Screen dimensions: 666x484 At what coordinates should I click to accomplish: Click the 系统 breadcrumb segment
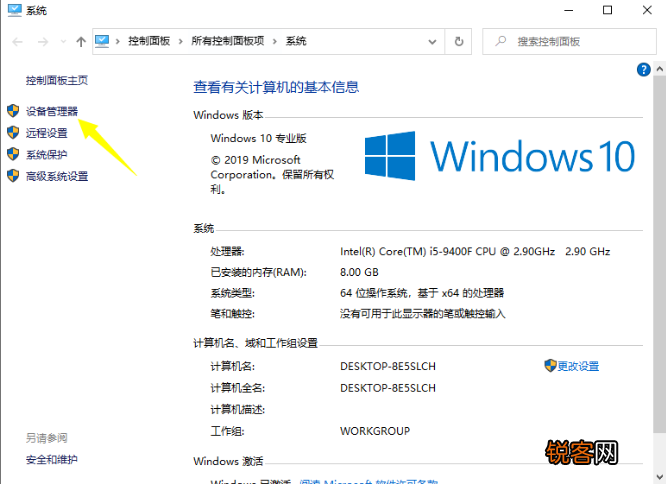point(296,41)
